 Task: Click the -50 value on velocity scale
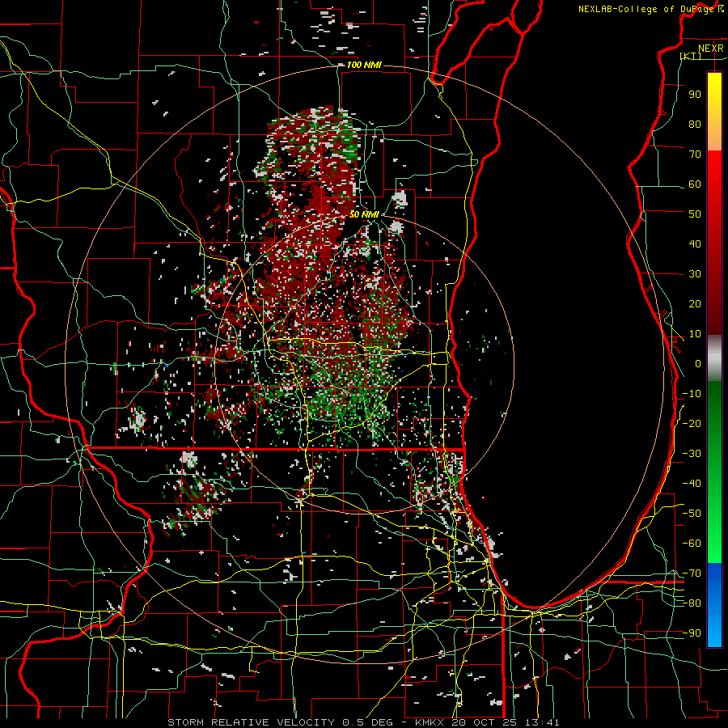pos(692,514)
